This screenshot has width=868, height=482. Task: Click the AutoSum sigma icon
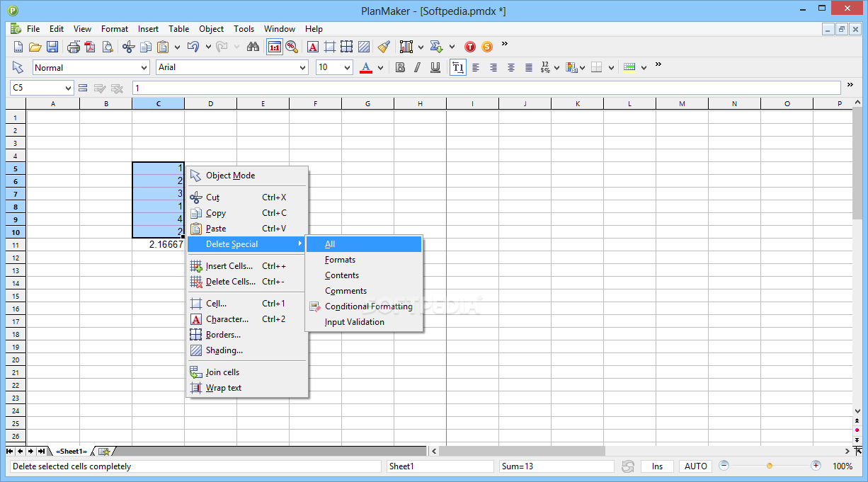[436, 47]
